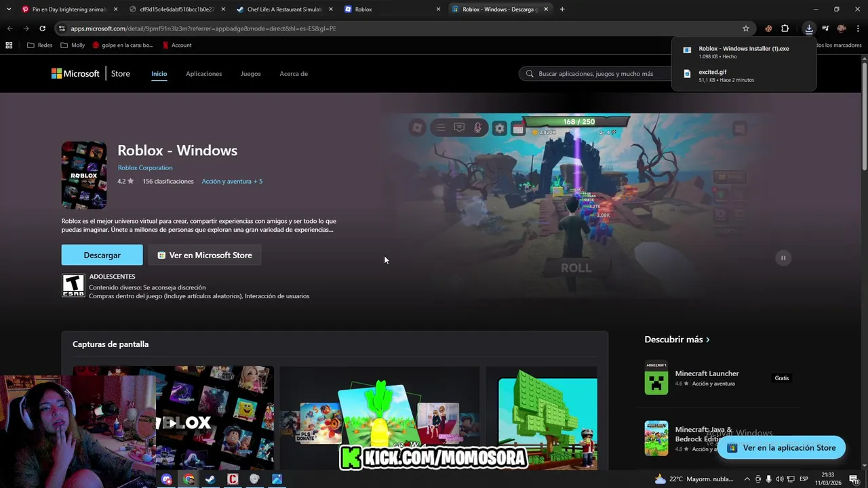Open the Redes bookmarks folder

tap(39, 45)
